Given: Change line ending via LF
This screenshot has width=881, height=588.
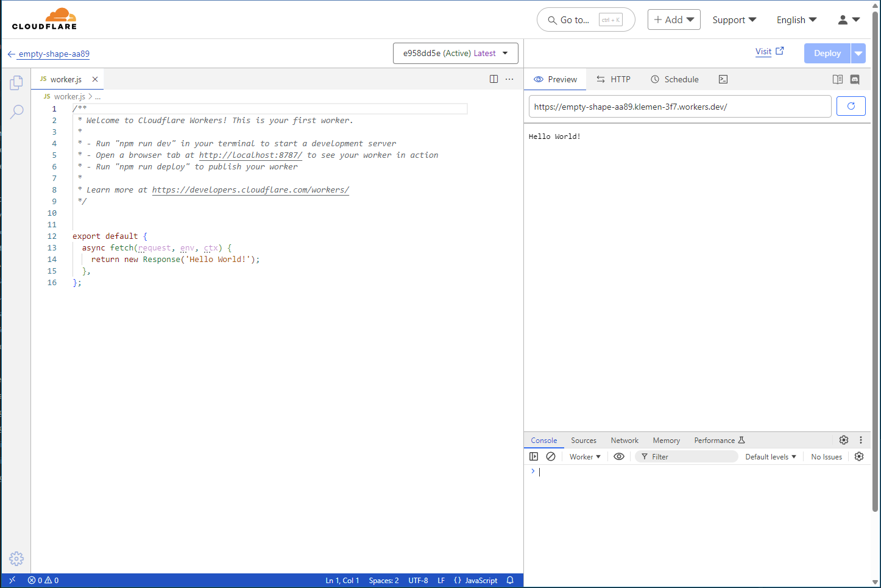Looking at the screenshot, I should 441,580.
